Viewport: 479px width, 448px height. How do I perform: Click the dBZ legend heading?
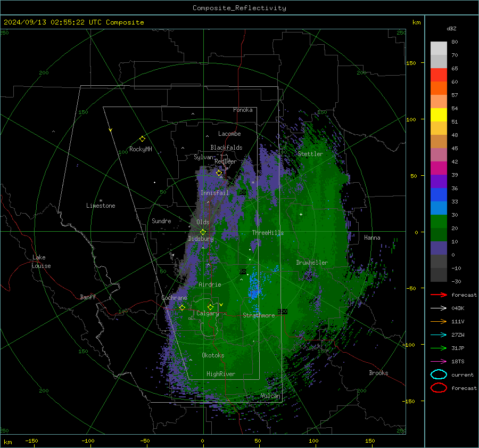coord(451,28)
